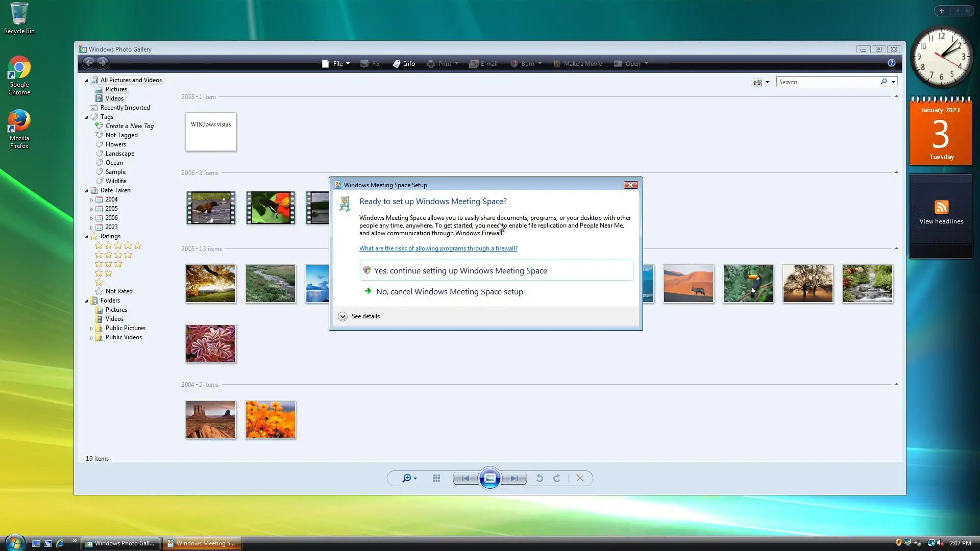This screenshot has width=980, height=551.
Task: Click the thumbnail grid size icon
Action: (436, 478)
